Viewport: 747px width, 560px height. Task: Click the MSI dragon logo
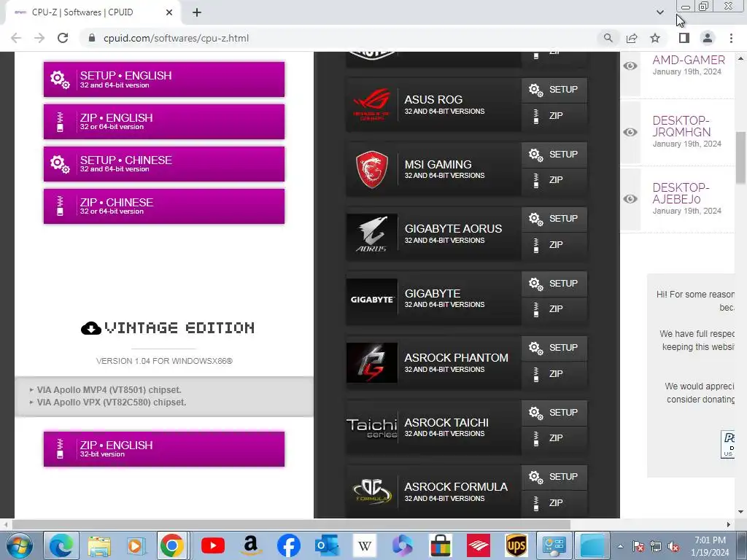tap(371, 169)
